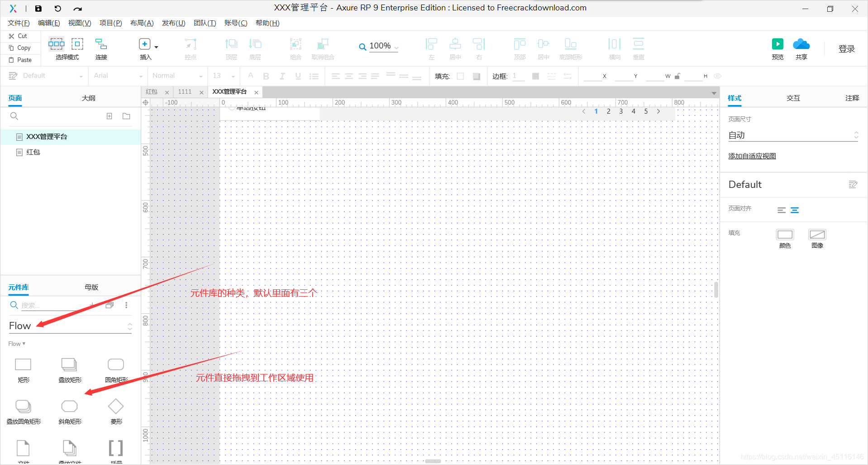Toggle italic text formatting

(282, 76)
